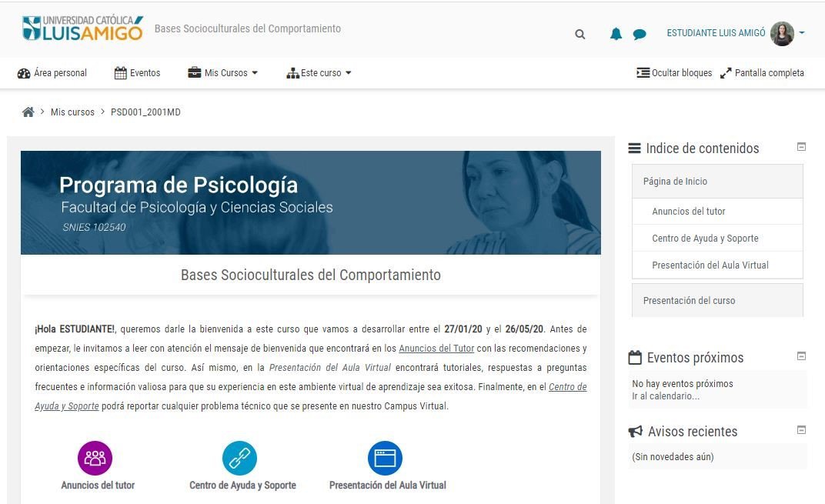Click the student profile avatar picture

point(782,34)
